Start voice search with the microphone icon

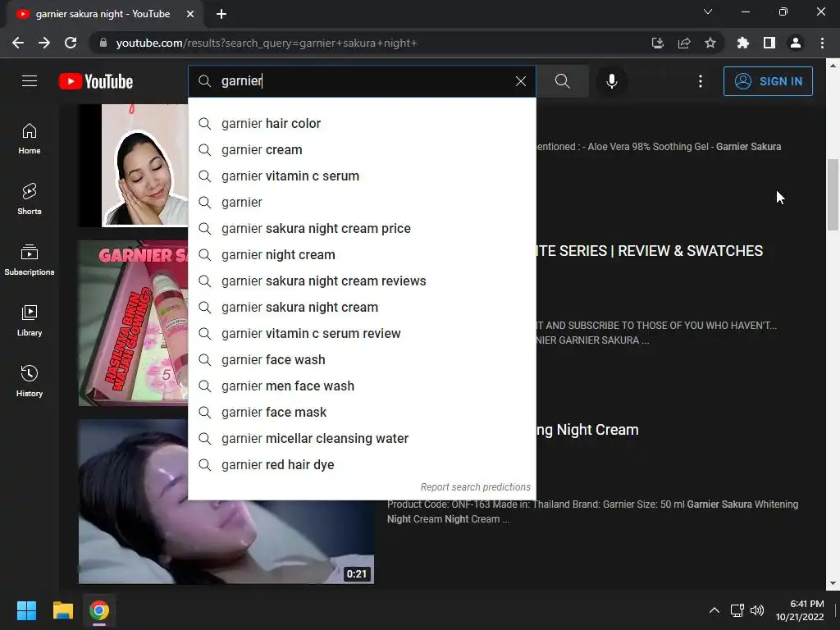[612, 81]
